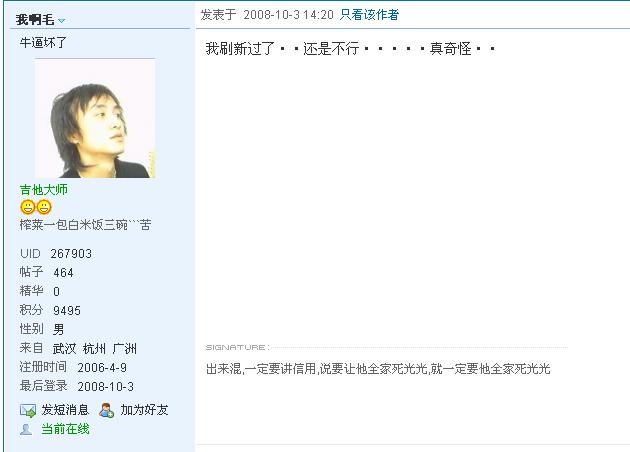Screen dimensions: 630x452
Task: Click the SIGNATURE label
Action: click(235, 347)
